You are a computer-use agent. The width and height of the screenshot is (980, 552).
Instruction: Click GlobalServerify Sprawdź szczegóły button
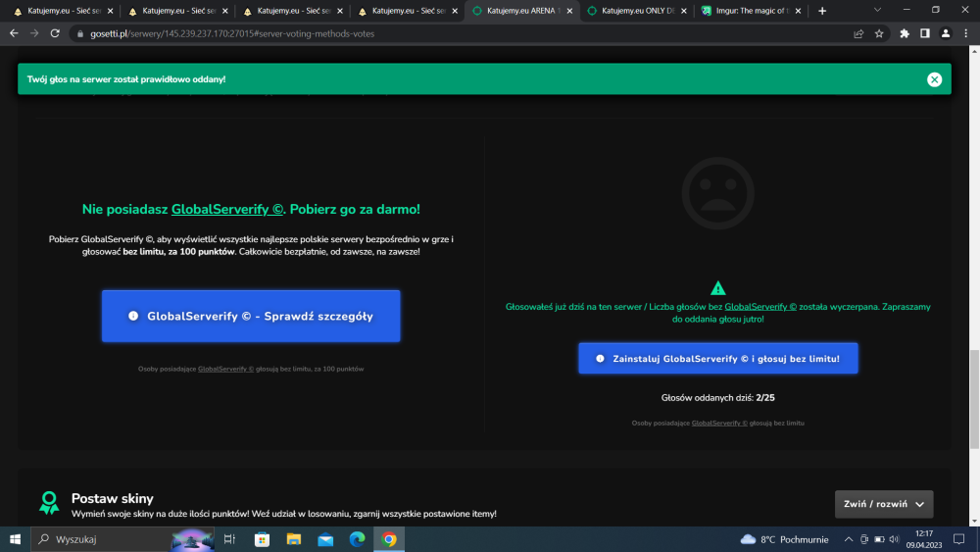tap(251, 316)
